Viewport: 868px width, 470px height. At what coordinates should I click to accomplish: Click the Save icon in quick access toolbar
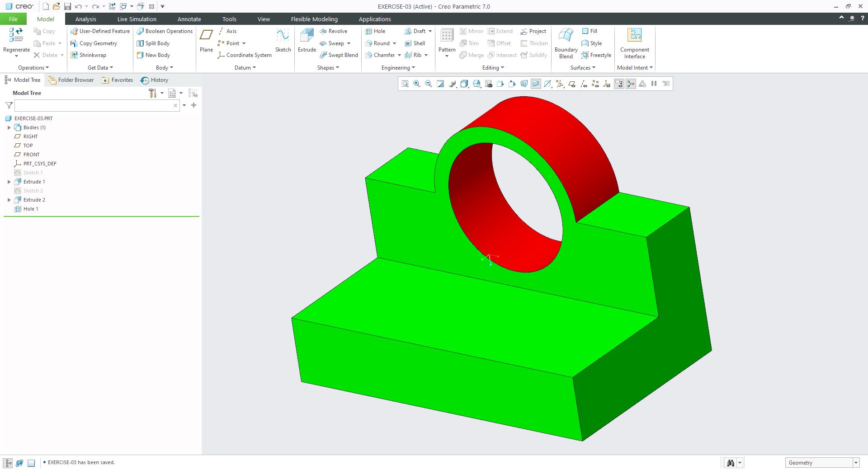[x=67, y=6]
